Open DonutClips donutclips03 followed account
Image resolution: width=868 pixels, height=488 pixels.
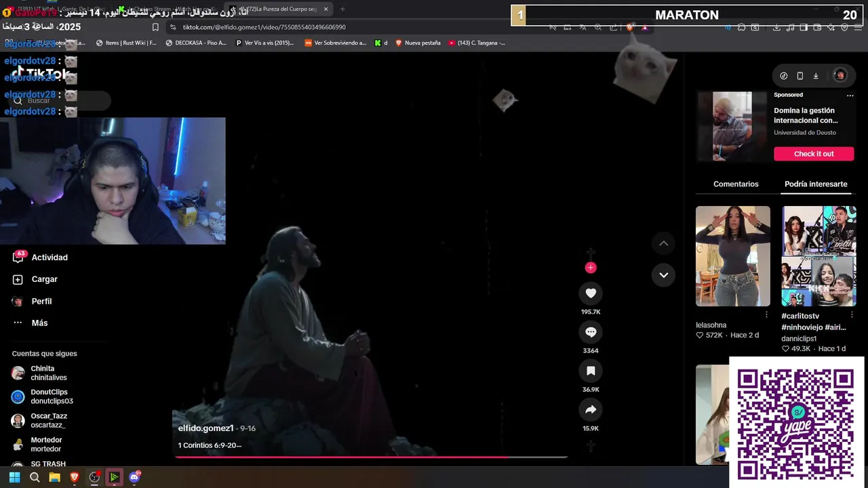(42, 396)
